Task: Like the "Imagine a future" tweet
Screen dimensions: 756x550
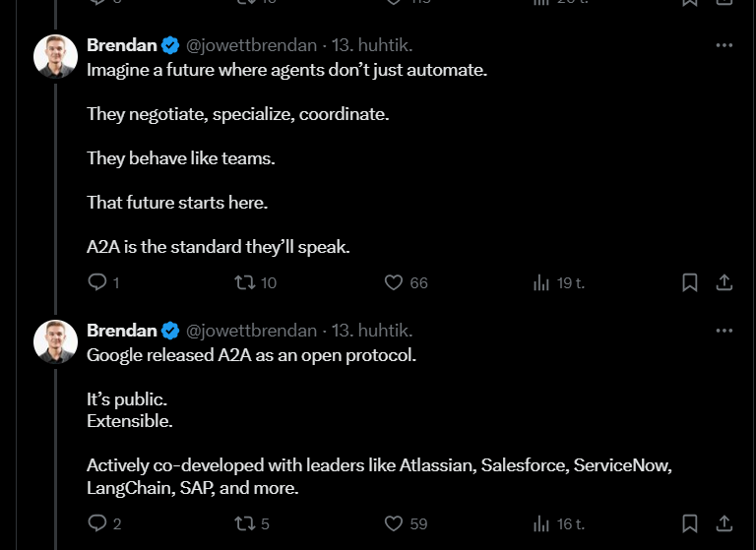Action: tap(394, 282)
